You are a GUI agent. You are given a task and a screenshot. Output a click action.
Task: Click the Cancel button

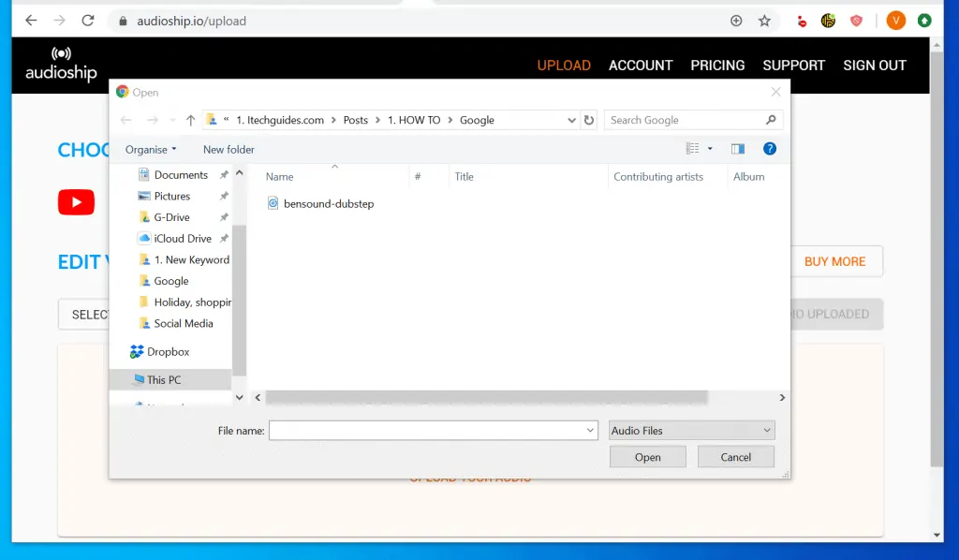coord(736,457)
